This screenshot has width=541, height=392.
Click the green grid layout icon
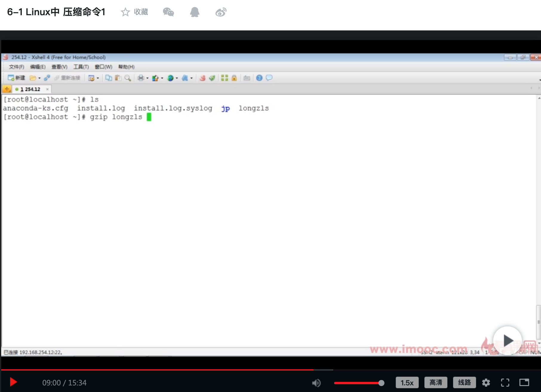pyautogui.click(x=225, y=78)
